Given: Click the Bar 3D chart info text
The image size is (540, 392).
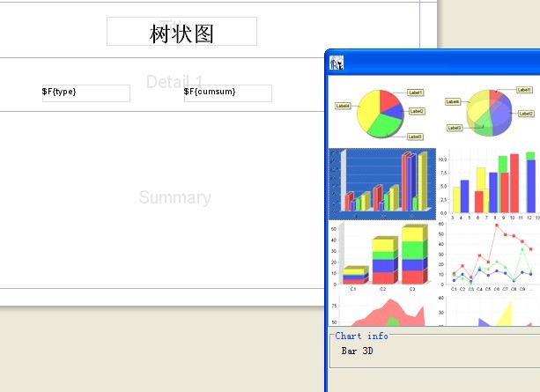Looking at the screenshot, I should 357,351.
